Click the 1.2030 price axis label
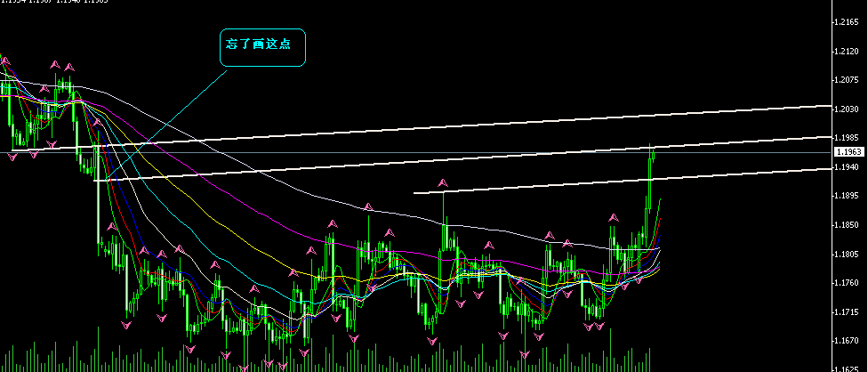The height and width of the screenshot is (372, 868). click(847, 109)
